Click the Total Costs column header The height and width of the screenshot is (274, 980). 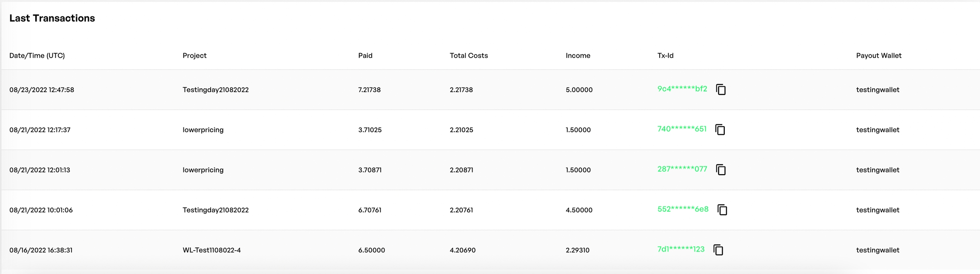tap(469, 56)
